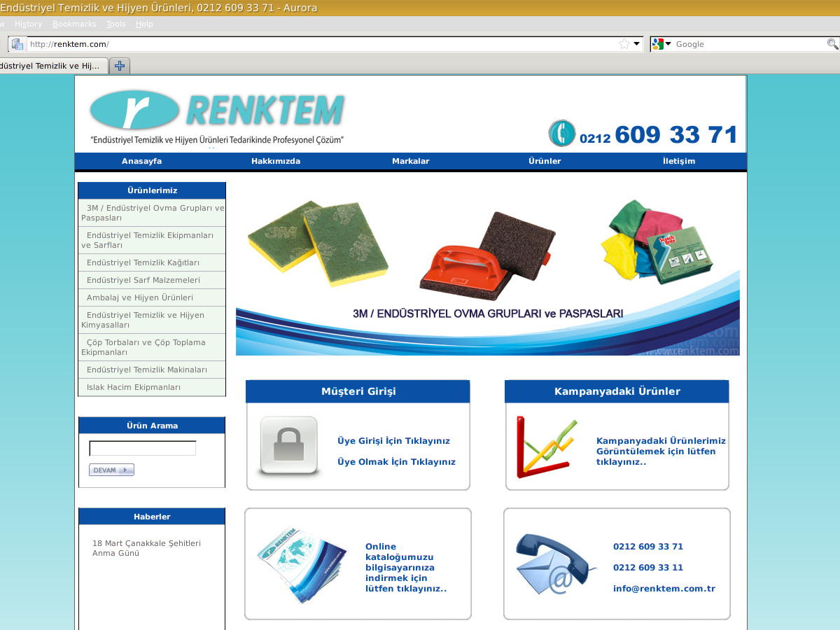Open Ambalaj ve Hijyen Ürünleri category
840x630 pixels.
(x=152, y=297)
